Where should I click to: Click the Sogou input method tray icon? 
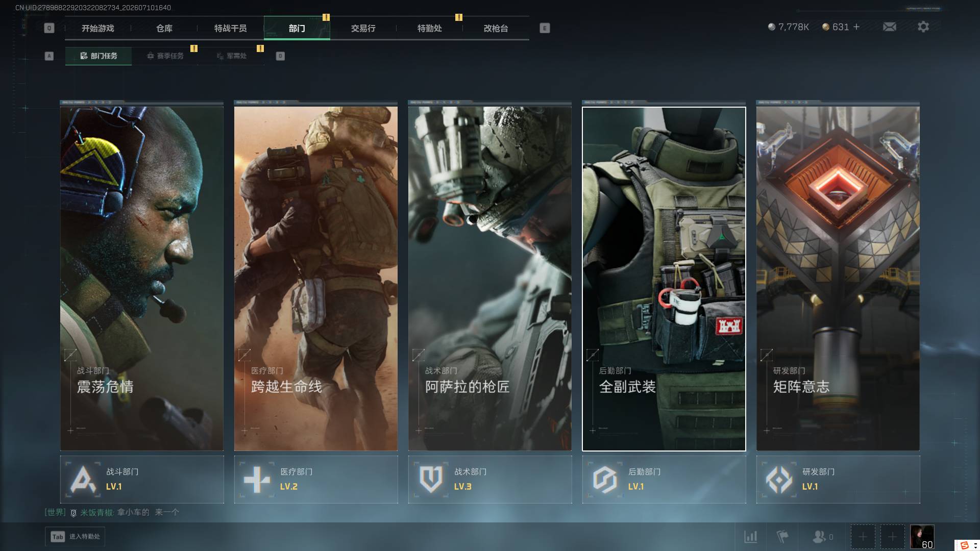965,545
